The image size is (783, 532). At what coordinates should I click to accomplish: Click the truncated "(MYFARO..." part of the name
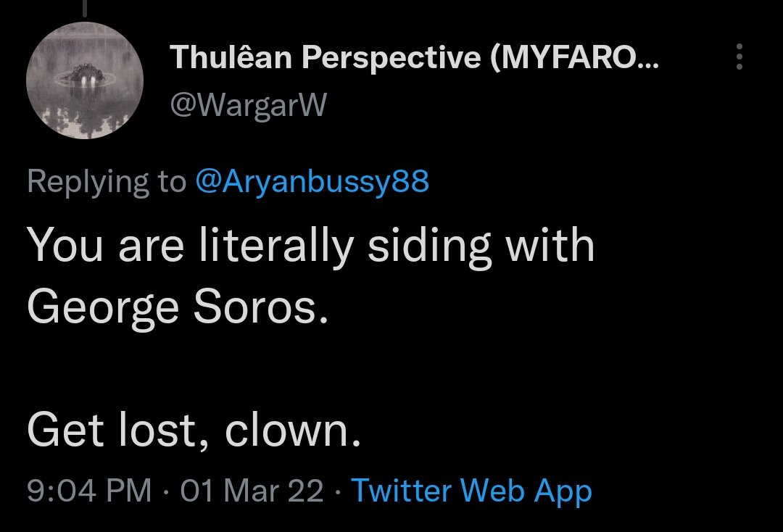(575, 58)
